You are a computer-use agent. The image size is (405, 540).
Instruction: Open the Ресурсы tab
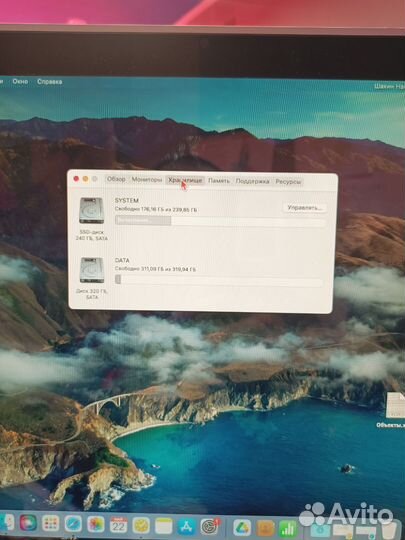tap(288, 182)
